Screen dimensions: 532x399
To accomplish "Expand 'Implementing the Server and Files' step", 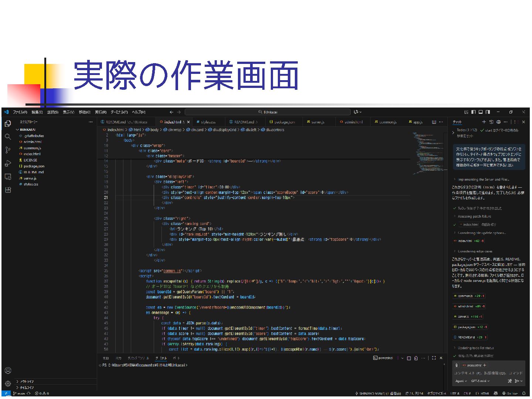I will coord(482,180).
